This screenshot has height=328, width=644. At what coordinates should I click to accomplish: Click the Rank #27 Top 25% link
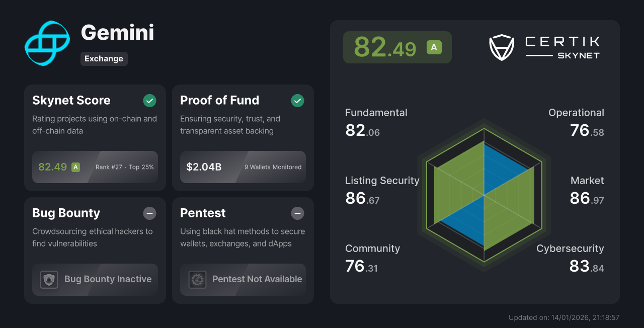[x=124, y=167]
